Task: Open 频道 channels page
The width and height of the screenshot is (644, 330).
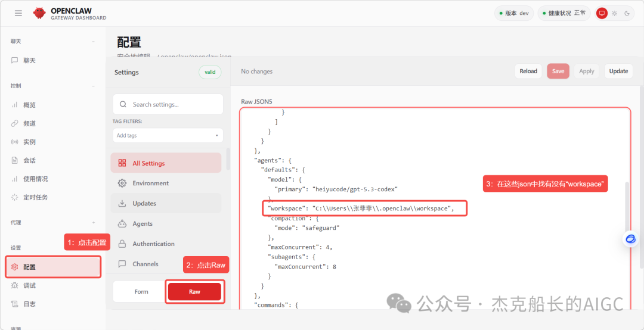Action: (53, 123)
